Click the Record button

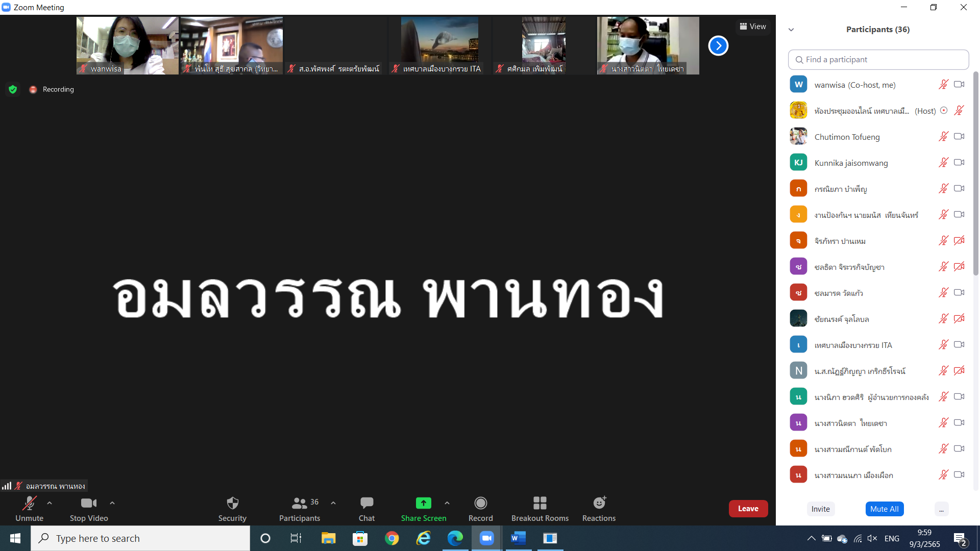pyautogui.click(x=480, y=509)
